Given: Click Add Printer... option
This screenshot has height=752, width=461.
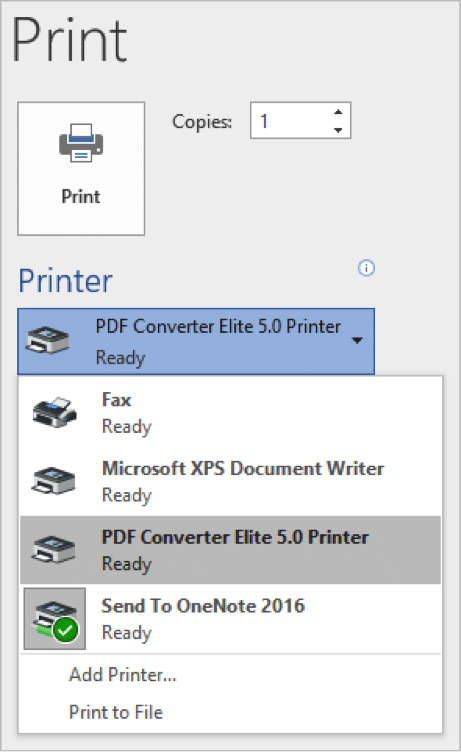Looking at the screenshot, I should click(123, 675).
